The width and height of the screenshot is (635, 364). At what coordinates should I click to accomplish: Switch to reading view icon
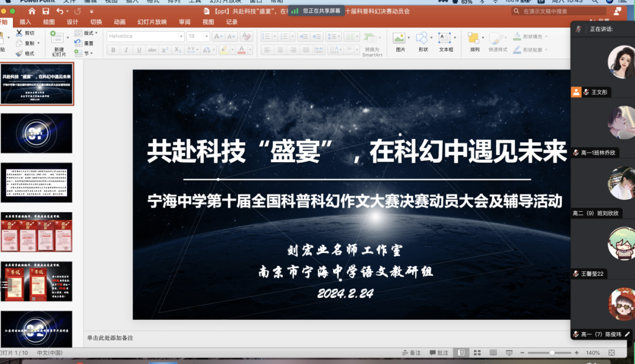493,353
